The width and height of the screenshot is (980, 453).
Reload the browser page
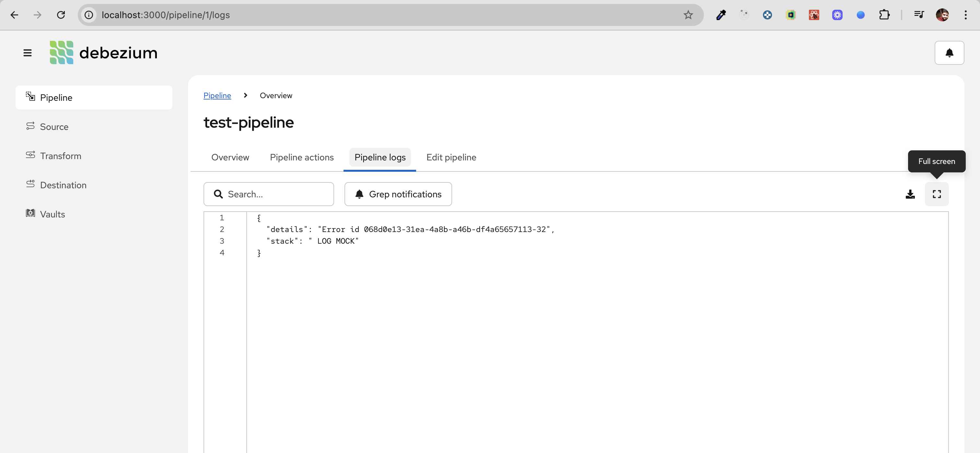61,15
